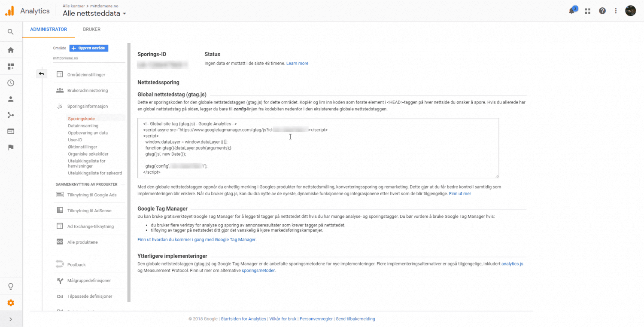Open Admin gear icon in sidebar

tap(11, 303)
